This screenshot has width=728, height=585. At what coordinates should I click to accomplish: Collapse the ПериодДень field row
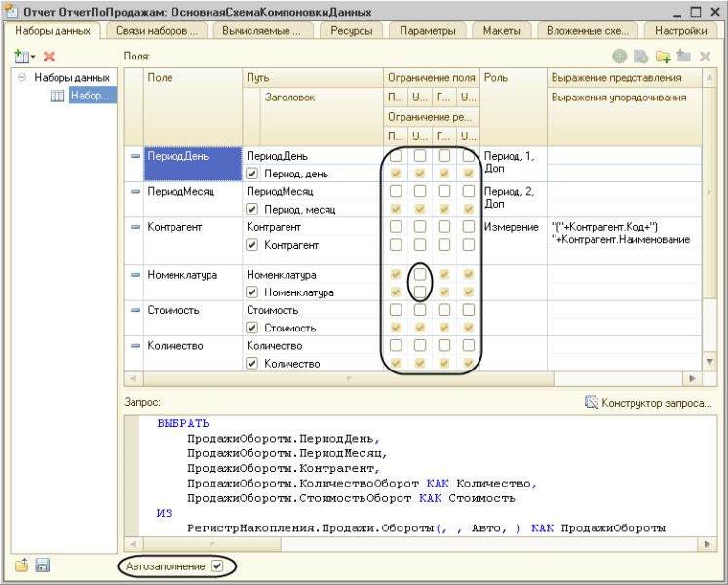134,156
